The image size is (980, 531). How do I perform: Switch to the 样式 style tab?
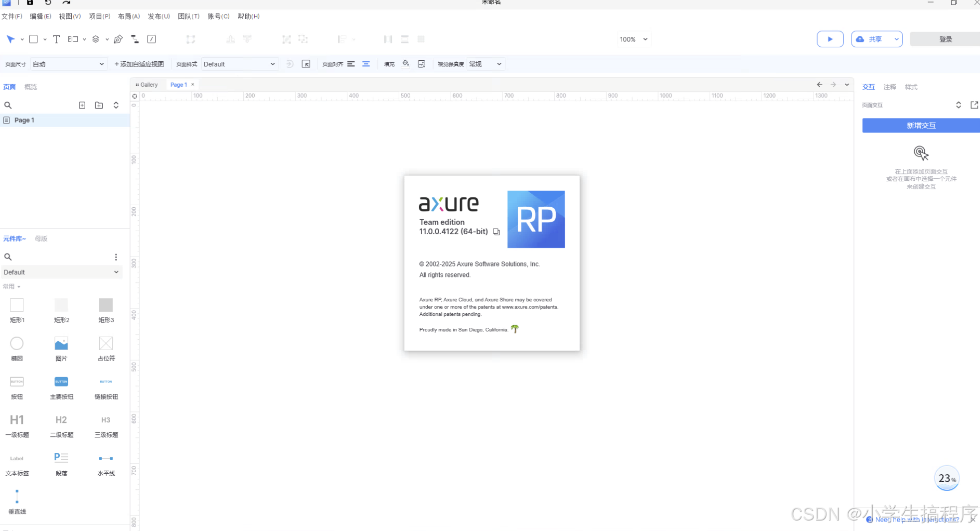(911, 87)
